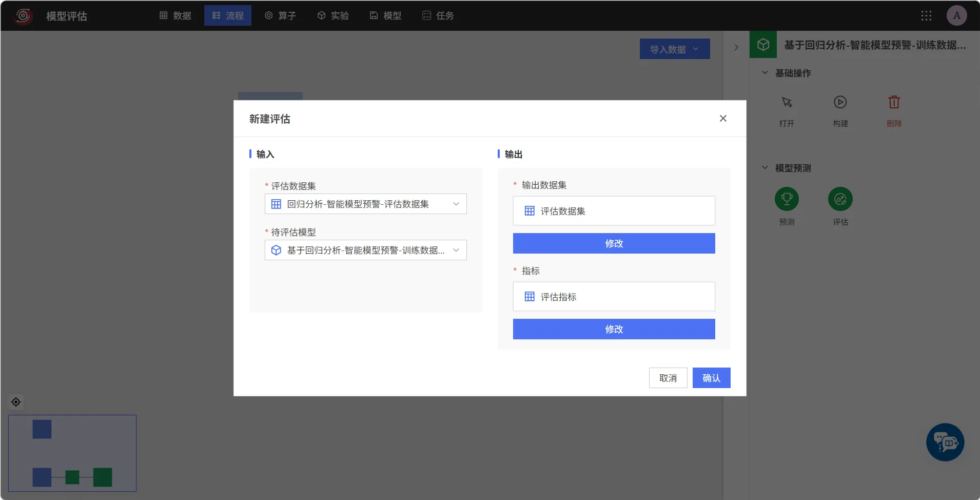Viewport: 980px width, 500px height.
Task: Click 修改 under 输出数据集
Action: point(614,243)
